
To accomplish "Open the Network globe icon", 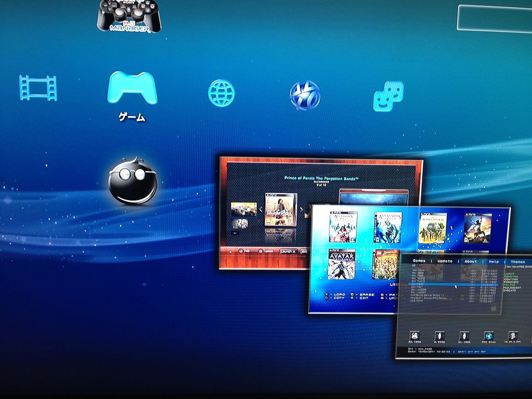I will [221, 92].
